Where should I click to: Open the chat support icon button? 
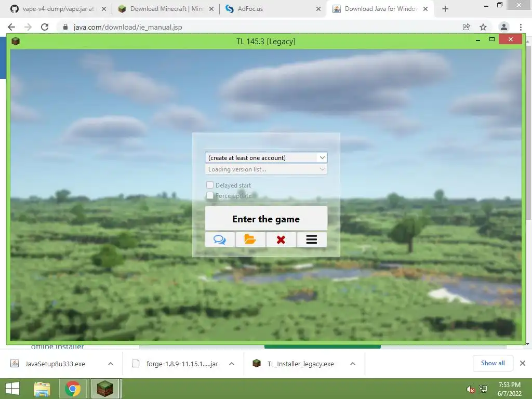[220, 240]
